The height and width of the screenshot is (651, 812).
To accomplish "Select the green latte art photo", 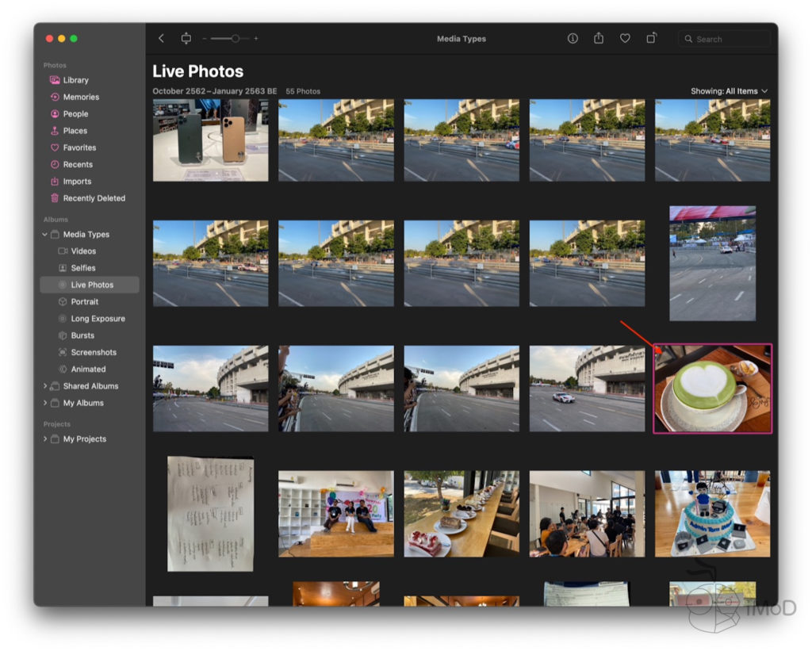I will coord(712,389).
